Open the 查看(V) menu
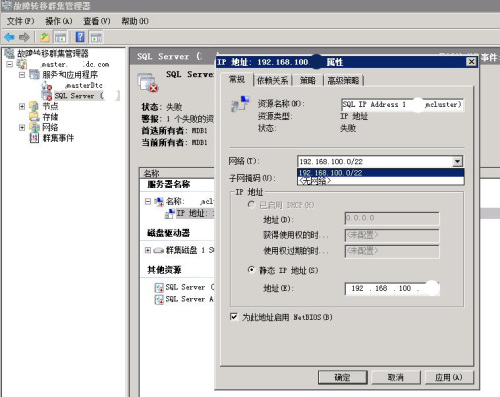This screenshot has width=500, height=397. point(97,21)
